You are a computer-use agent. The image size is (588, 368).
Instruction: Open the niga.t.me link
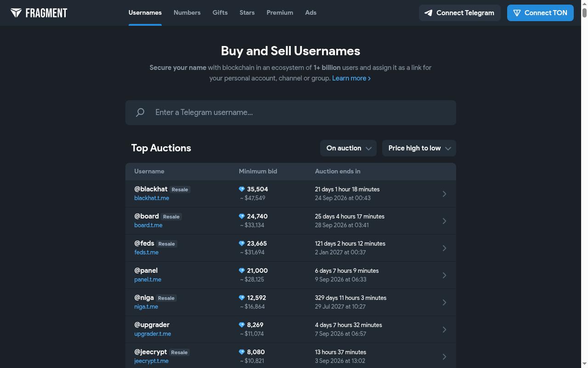(146, 307)
